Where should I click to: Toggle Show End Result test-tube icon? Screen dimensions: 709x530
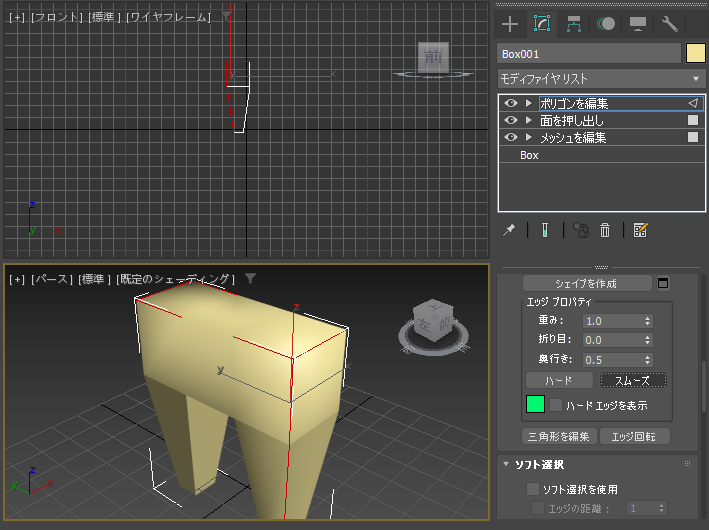545,230
